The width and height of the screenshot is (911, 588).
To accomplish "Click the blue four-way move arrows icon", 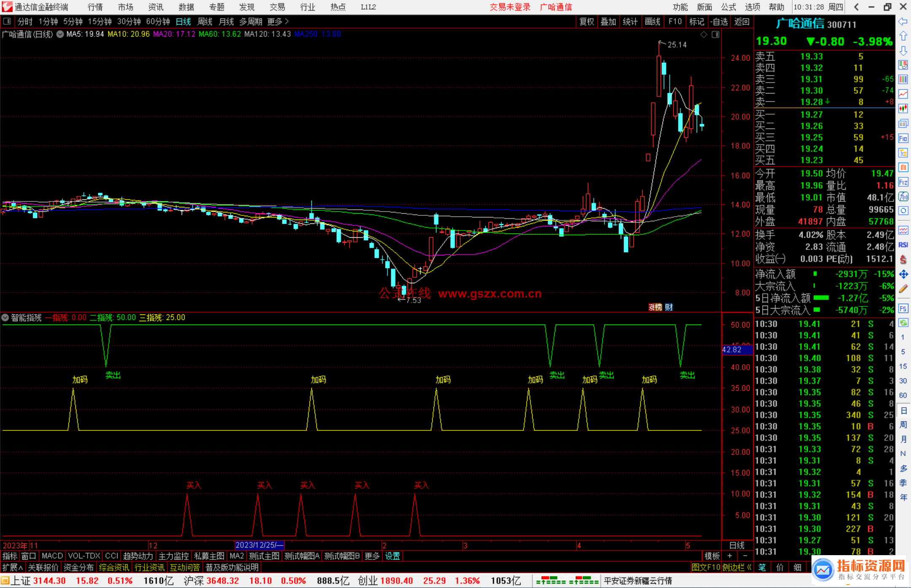I will 903,274.
